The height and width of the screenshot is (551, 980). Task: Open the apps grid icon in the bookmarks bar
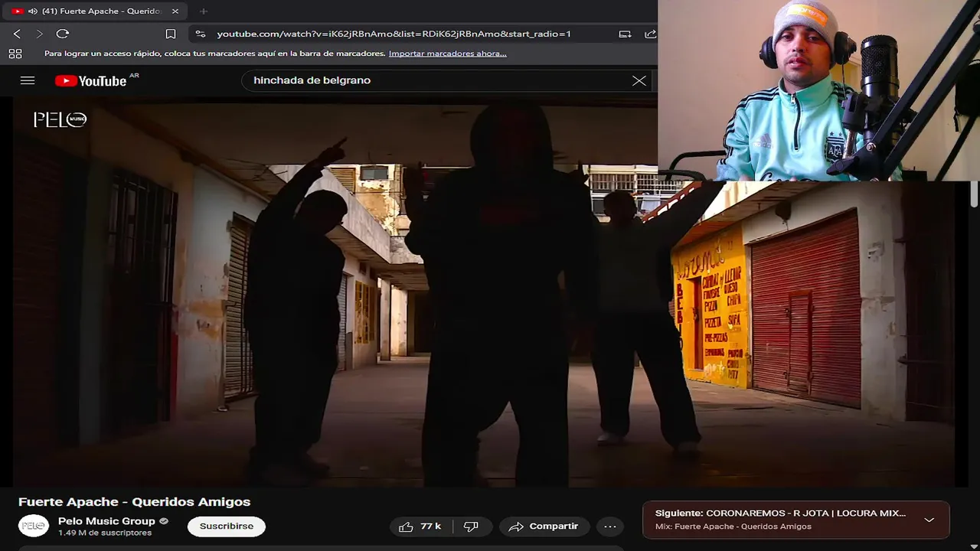(x=15, y=54)
